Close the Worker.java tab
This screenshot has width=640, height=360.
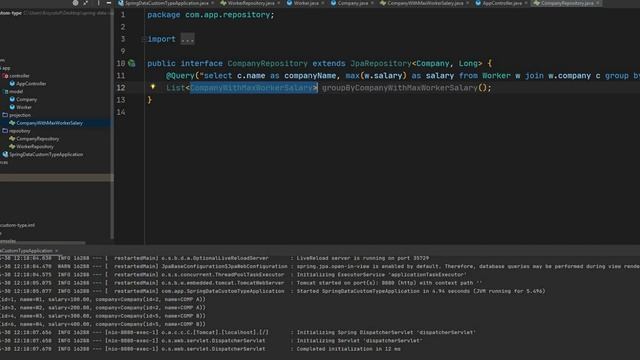coord(322,3)
